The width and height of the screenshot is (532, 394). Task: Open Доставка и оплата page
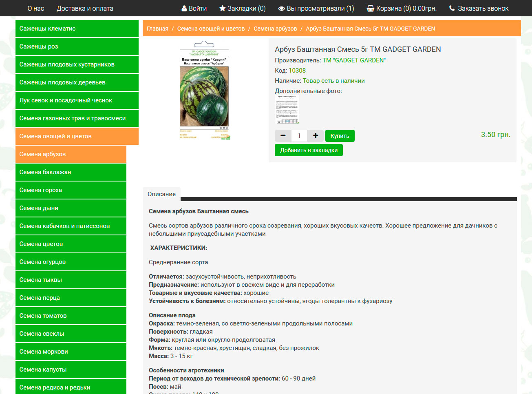(85, 9)
